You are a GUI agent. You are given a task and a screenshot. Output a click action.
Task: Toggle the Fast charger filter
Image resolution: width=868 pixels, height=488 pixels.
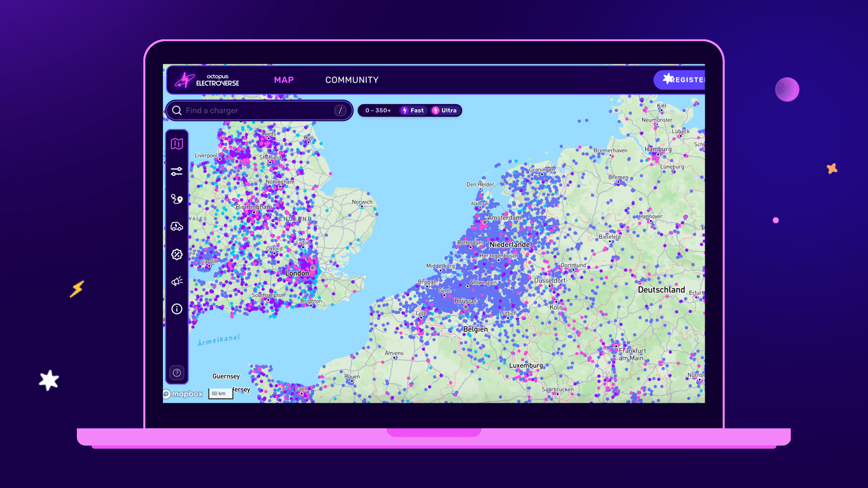pyautogui.click(x=413, y=110)
